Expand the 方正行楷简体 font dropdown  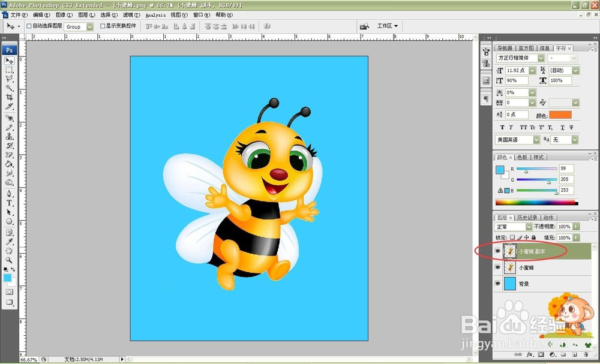click(x=541, y=58)
